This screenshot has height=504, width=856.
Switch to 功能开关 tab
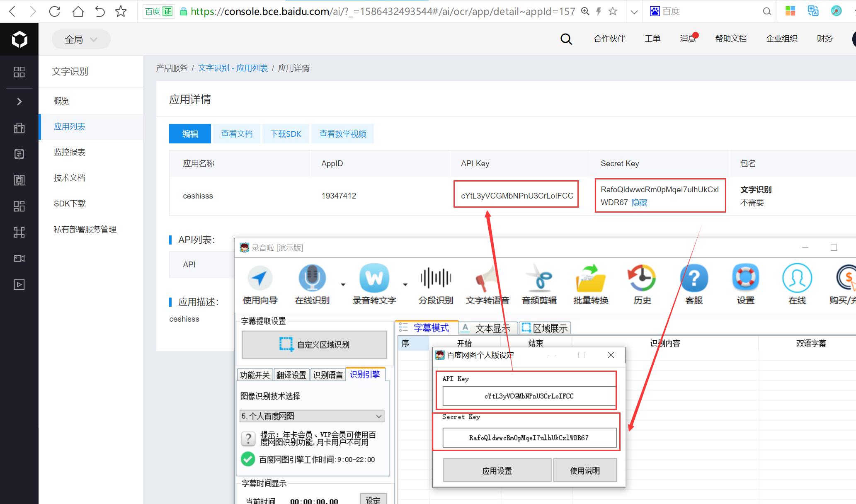[255, 375]
